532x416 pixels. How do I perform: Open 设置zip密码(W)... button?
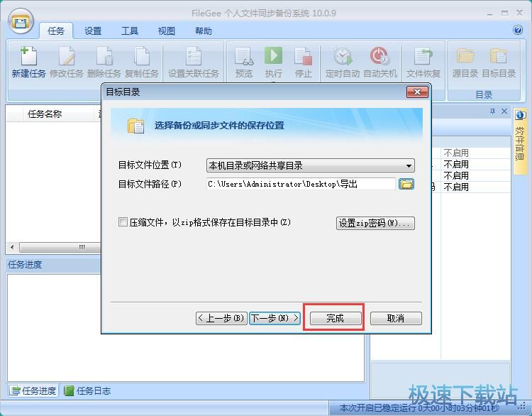tap(375, 223)
